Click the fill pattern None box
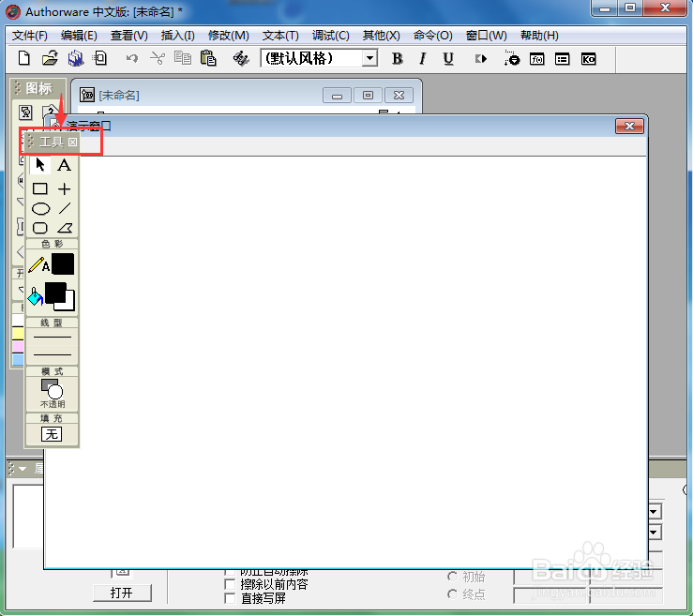The height and width of the screenshot is (616, 693). 52,434
